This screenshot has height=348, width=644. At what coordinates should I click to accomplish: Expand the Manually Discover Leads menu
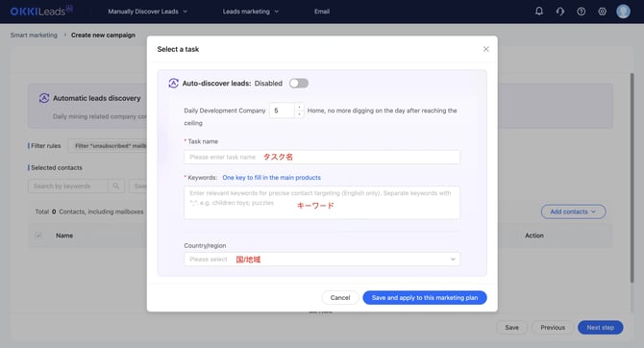click(x=147, y=12)
